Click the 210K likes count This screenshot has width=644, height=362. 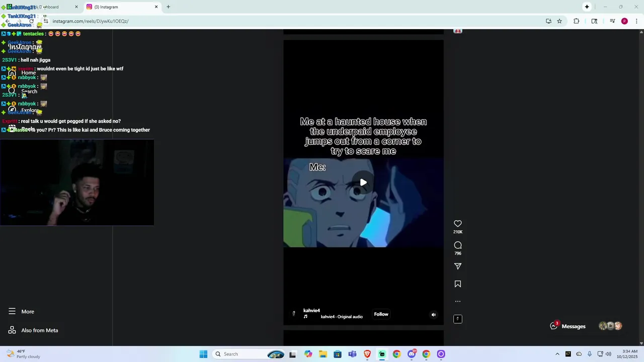pos(458,232)
